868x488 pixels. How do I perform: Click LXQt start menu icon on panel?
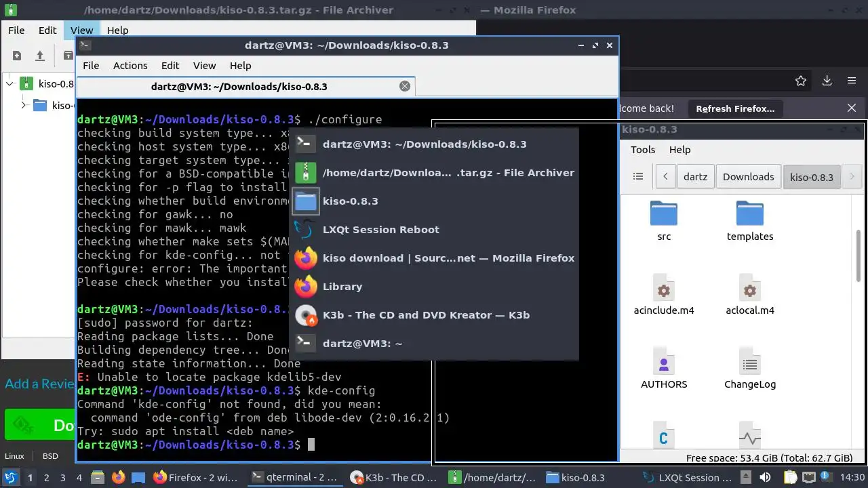point(11,477)
